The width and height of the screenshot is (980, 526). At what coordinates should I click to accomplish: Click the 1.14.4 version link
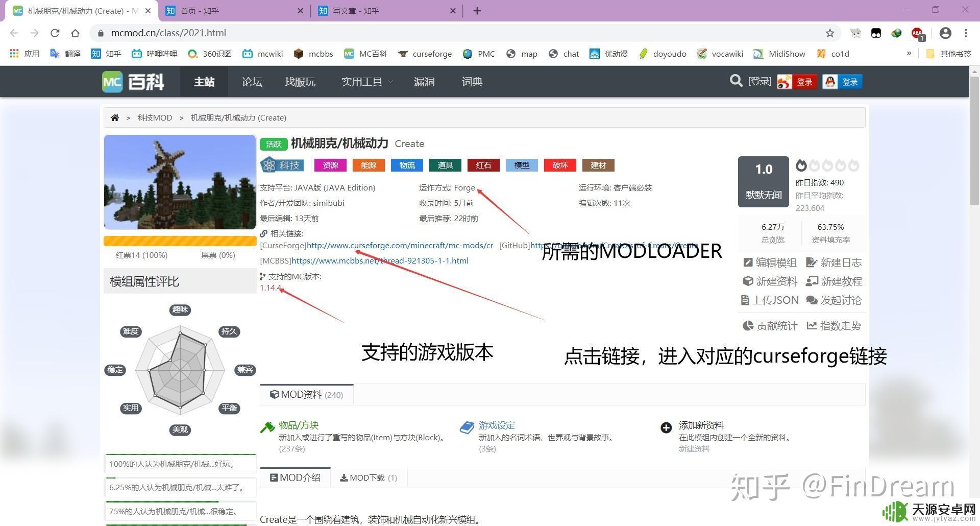271,288
